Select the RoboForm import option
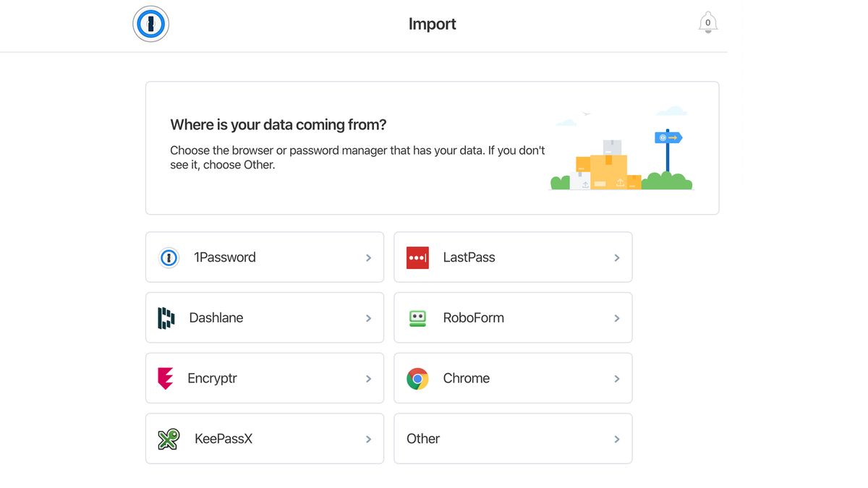Viewport: 868px width, 488px height. click(512, 317)
